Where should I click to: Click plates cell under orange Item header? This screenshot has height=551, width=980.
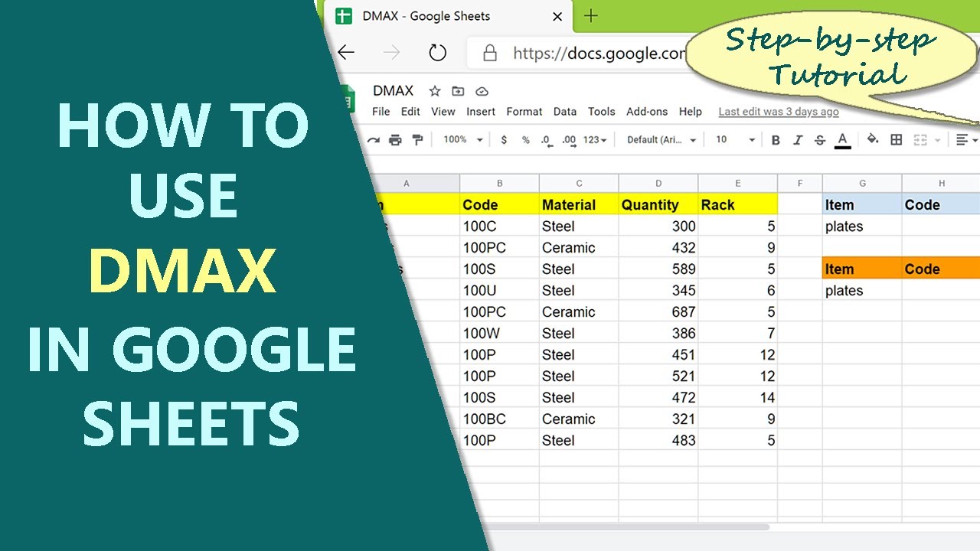[862, 290]
